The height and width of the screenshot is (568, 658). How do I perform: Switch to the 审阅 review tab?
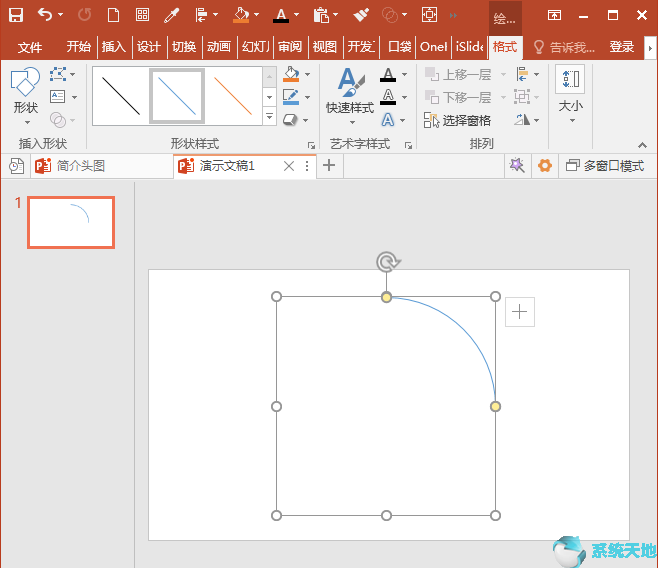(290, 47)
